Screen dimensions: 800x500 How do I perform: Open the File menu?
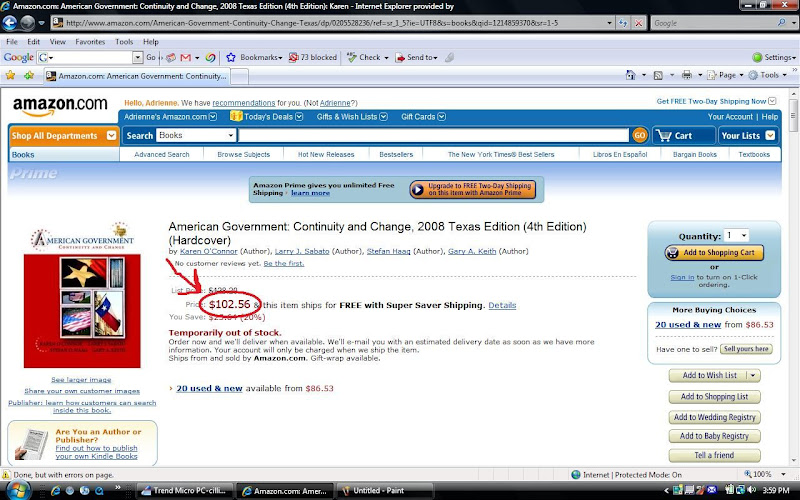click(x=12, y=42)
